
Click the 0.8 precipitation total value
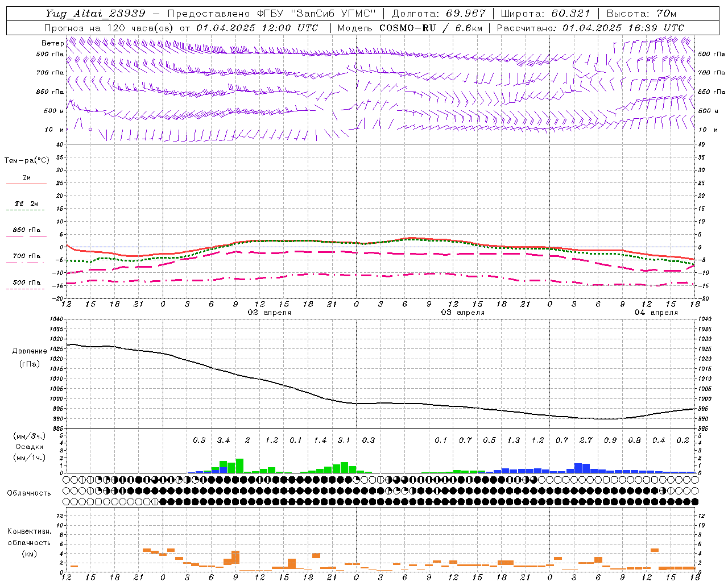coord(634,440)
